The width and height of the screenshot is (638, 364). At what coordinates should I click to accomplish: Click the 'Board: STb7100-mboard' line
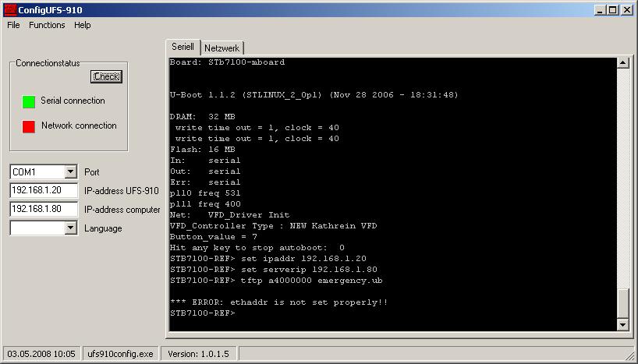(228, 62)
